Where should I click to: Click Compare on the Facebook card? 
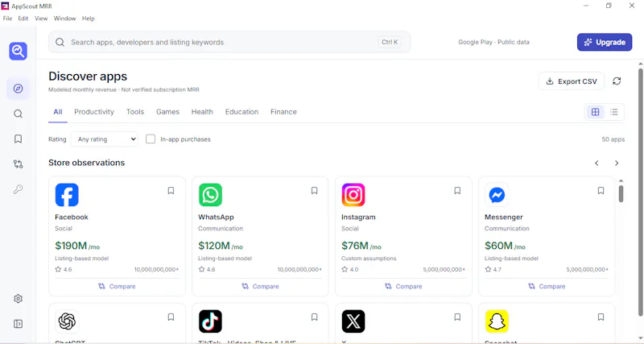pos(117,287)
